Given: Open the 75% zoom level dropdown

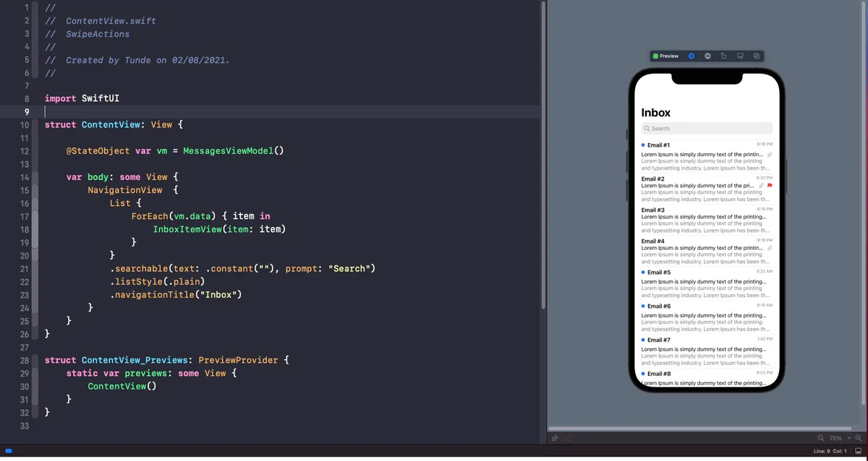Looking at the screenshot, I should click(839, 438).
